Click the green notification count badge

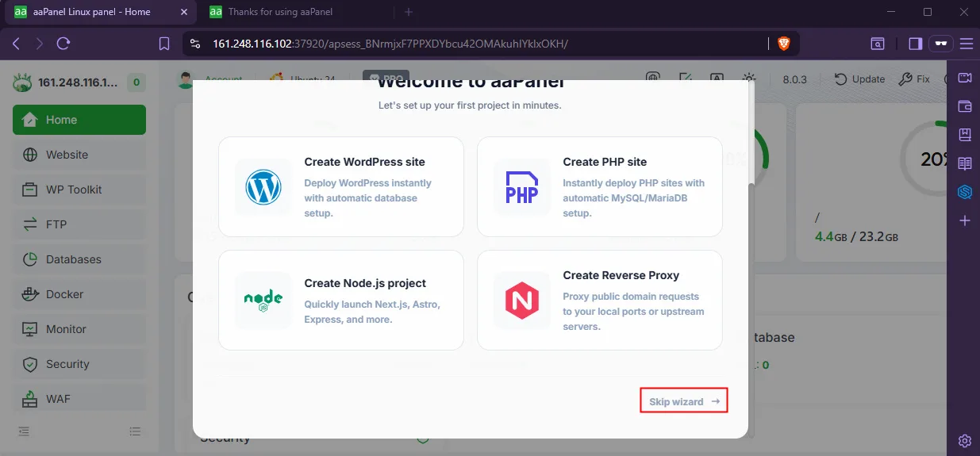(x=136, y=82)
